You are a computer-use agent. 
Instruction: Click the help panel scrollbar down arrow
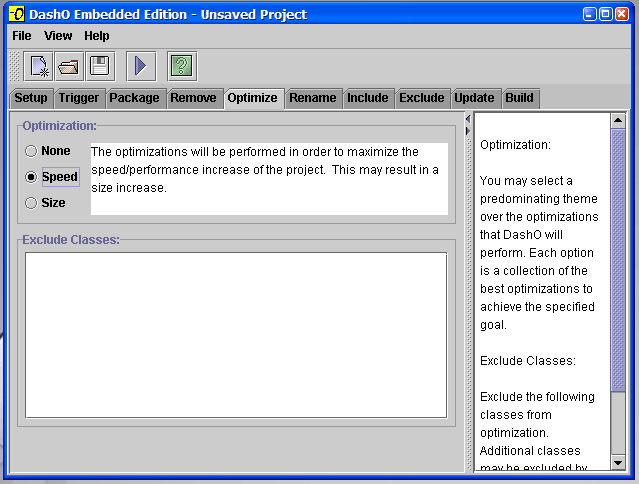[x=618, y=462]
